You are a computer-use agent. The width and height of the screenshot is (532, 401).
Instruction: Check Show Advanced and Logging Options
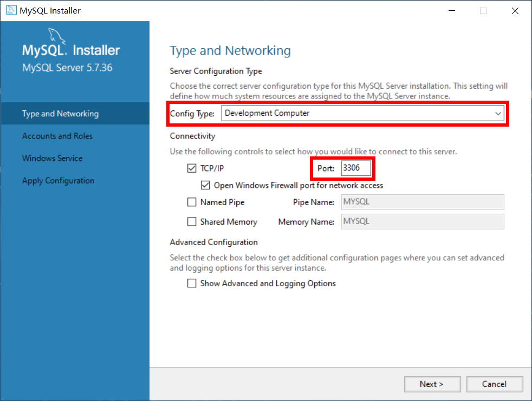coord(192,283)
